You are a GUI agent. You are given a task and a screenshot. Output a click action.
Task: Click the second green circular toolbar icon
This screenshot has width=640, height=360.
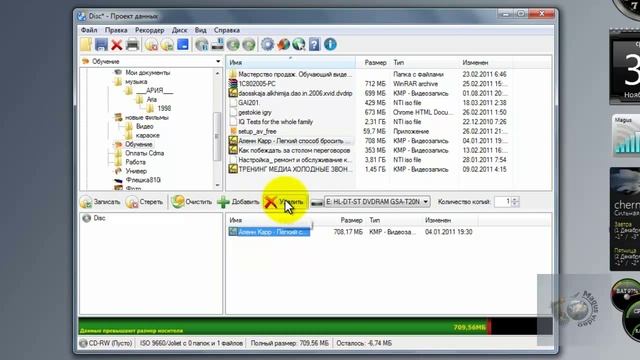pyautogui.click(x=249, y=44)
